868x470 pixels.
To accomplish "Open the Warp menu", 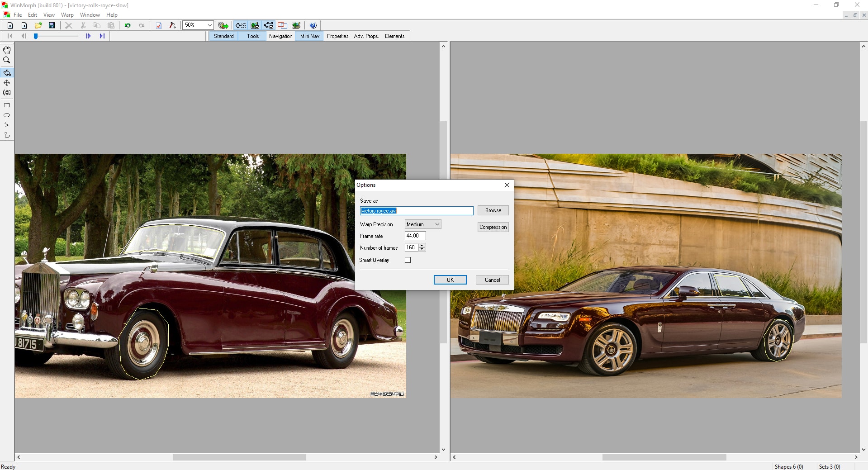I will [x=67, y=15].
